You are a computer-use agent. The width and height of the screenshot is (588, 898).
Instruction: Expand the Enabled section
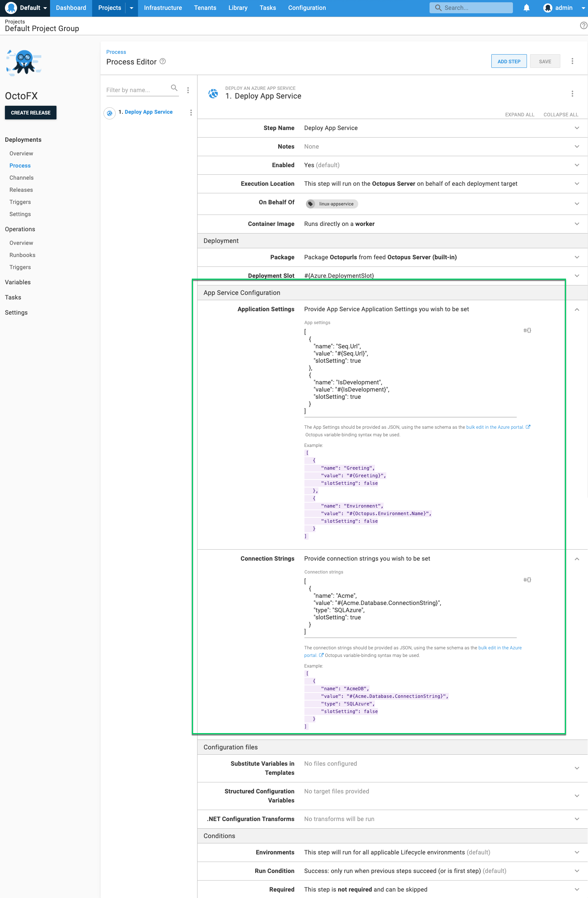(577, 165)
